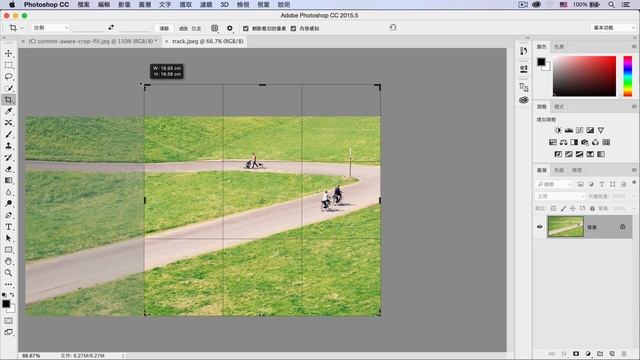Open the Layers panel options menu
The image size is (640, 360).
[634, 170]
